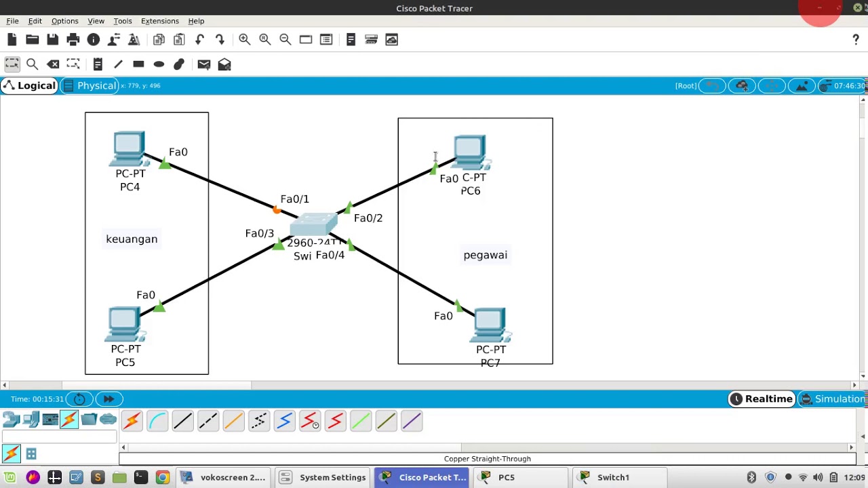Open the Help menu
The height and width of the screenshot is (488, 868).
[x=196, y=21]
